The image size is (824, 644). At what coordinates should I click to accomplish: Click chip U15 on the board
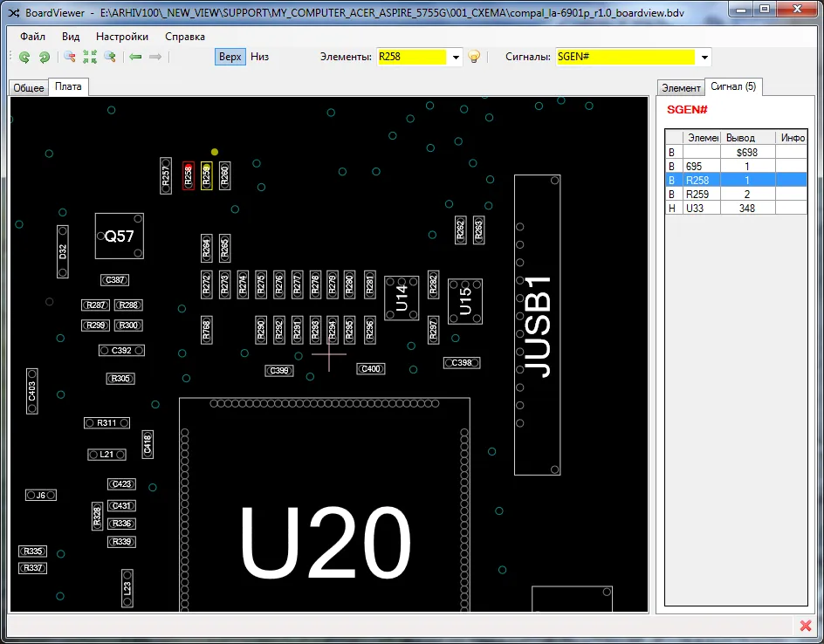pyautogui.click(x=465, y=302)
